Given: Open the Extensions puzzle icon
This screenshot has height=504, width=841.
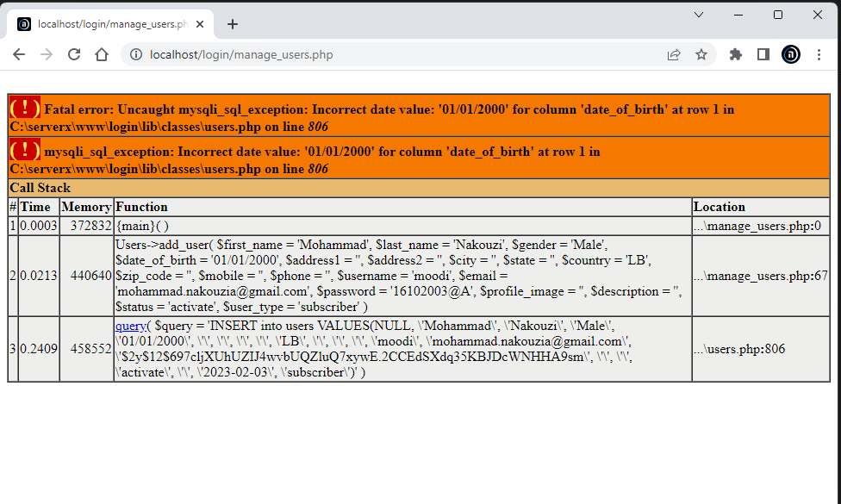Looking at the screenshot, I should click(x=736, y=54).
